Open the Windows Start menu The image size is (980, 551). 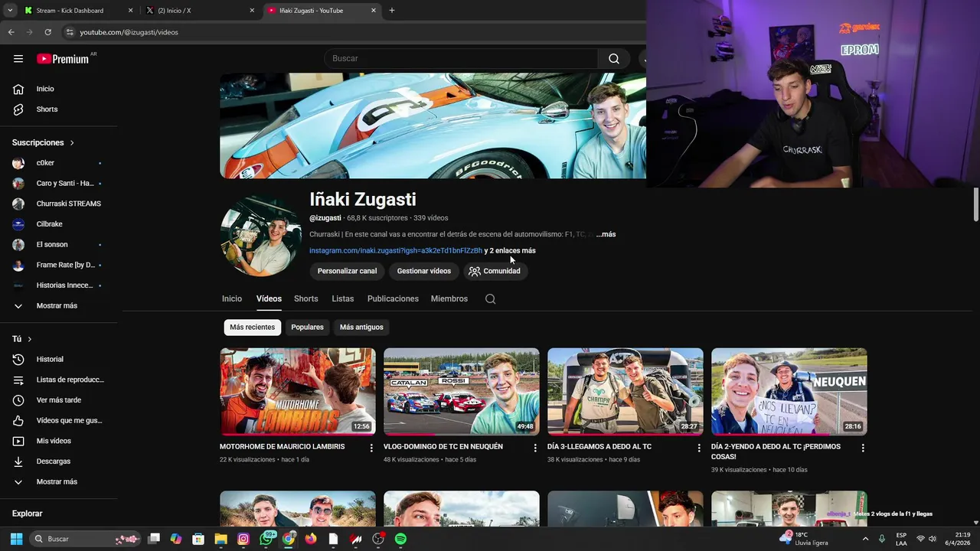(16, 539)
